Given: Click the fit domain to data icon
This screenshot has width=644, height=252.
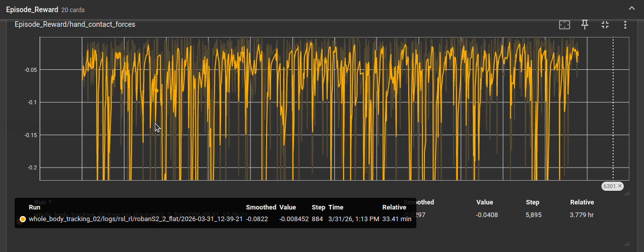Looking at the screenshot, I should tap(565, 25).
